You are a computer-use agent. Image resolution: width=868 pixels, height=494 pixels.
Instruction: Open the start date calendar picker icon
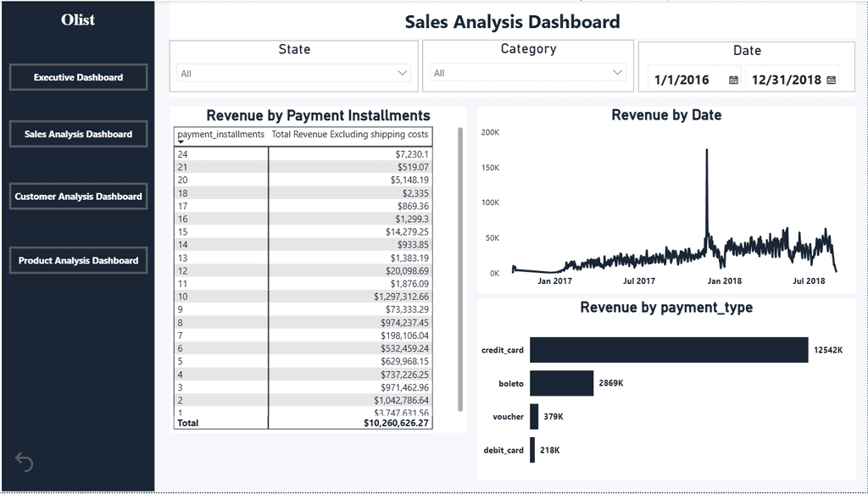[733, 80]
